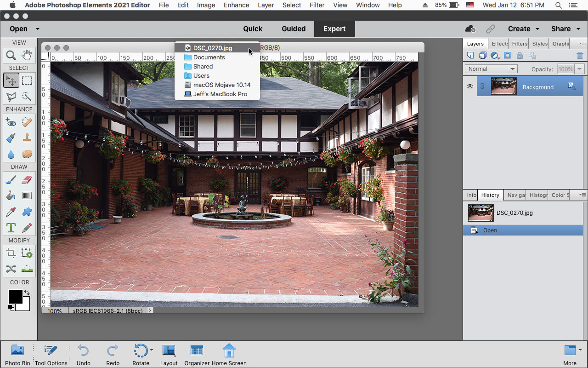
Task: Select the Horizontal Type tool
Action: click(11, 227)
